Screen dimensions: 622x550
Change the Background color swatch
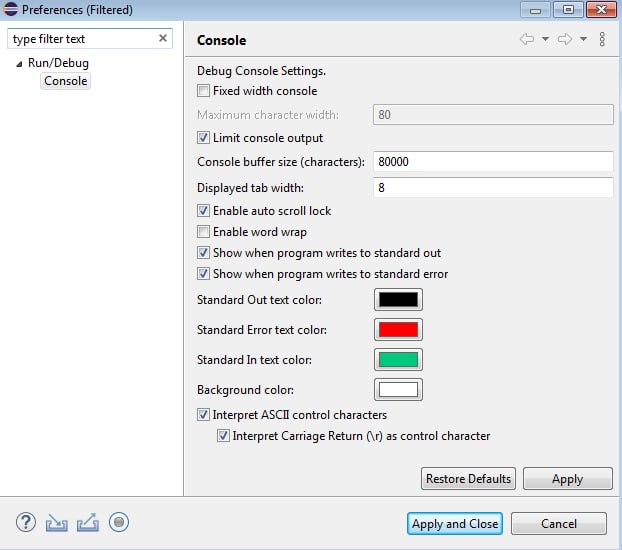tap(398, 390)
